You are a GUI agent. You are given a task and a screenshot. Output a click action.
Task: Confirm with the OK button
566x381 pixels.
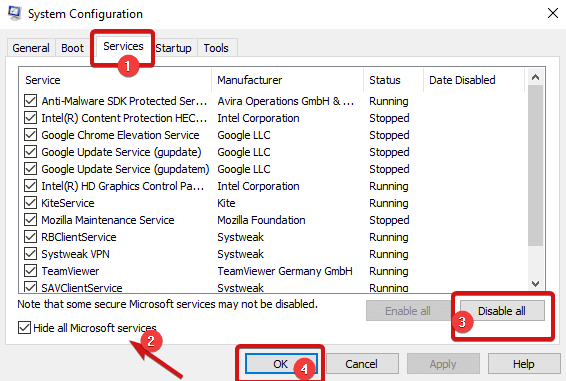point(281,364)
